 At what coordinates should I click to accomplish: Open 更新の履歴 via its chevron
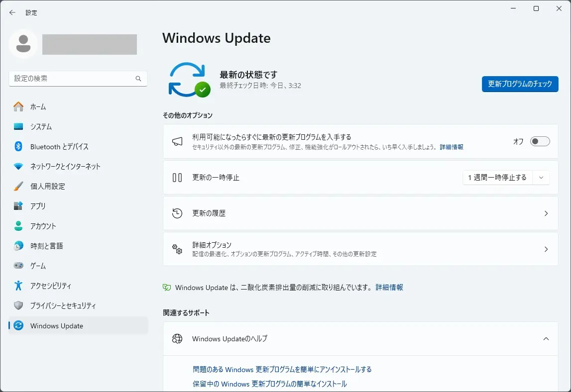tap(546, 213)
